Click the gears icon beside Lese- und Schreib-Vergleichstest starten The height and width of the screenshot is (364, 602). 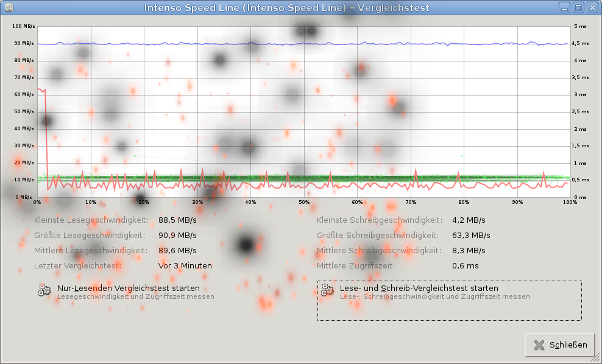tap(327, 290)
